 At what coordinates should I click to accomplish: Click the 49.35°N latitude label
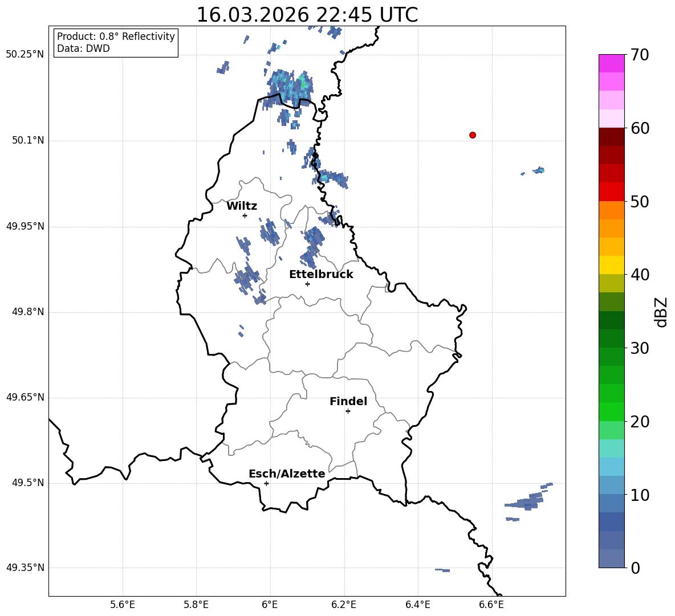[25, 568]
